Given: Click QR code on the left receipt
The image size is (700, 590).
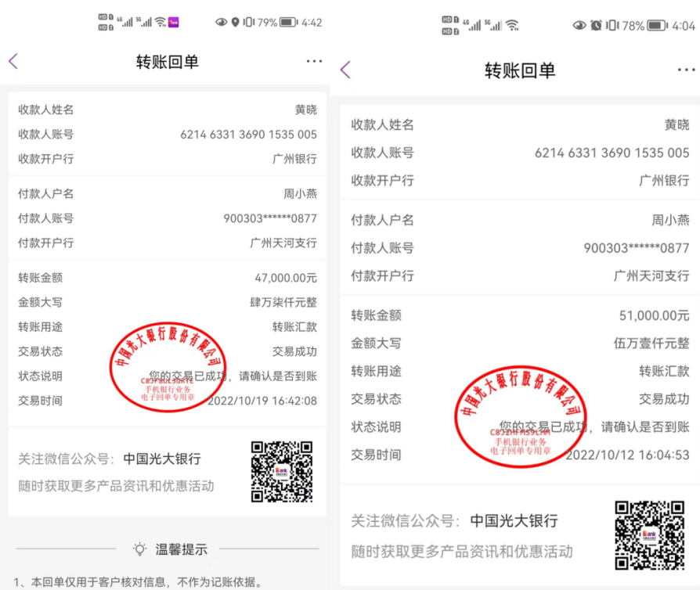Looking at the screenshot, I should pyautogui.click(x=281, y=471).
